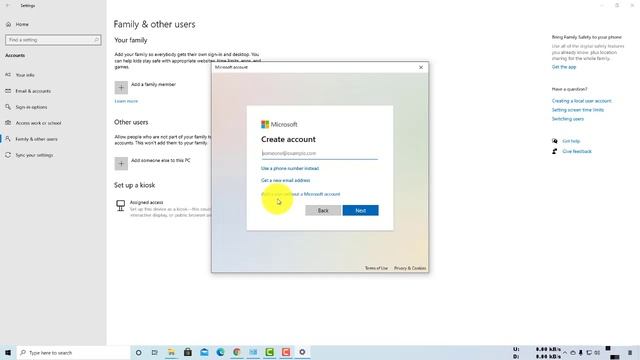Click the Settings gear on the taskbar

click(x=302, y=352)
